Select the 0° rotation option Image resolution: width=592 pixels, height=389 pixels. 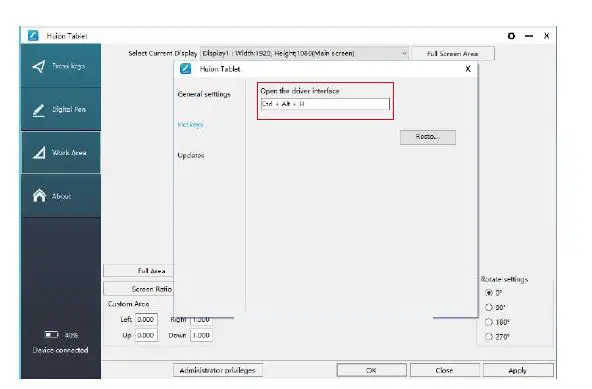(489, 293)
